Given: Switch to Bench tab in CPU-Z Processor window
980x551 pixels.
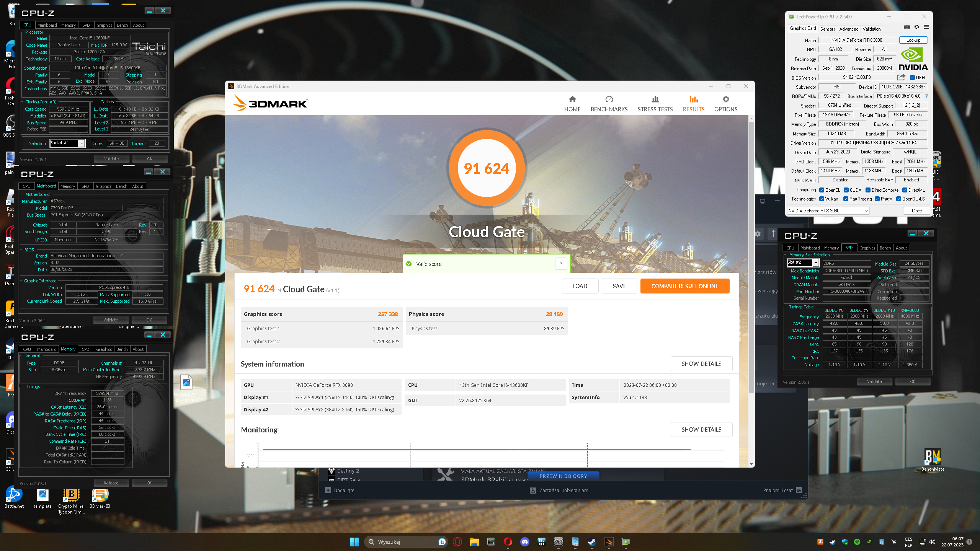Looking at the screenshot, I should click(x=122, y=25).
